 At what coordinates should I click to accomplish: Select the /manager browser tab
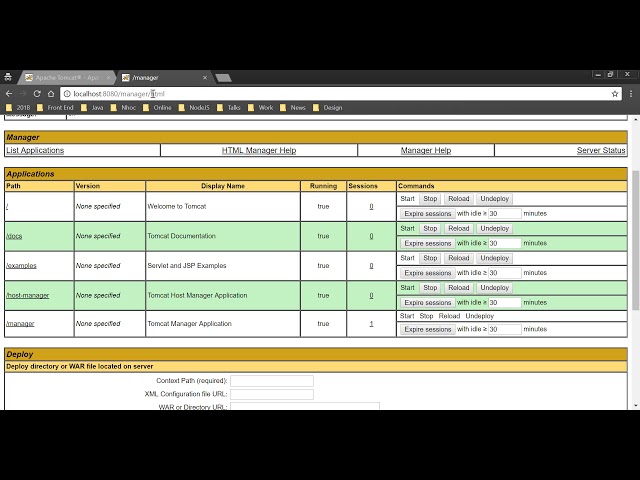tap(163, 78)
